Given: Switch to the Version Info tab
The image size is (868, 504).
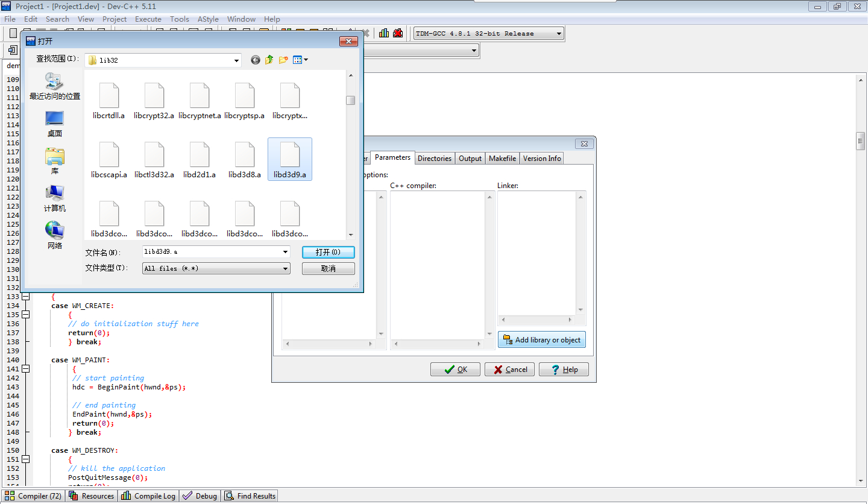Looking at the screenshot, I should (542, 159).
